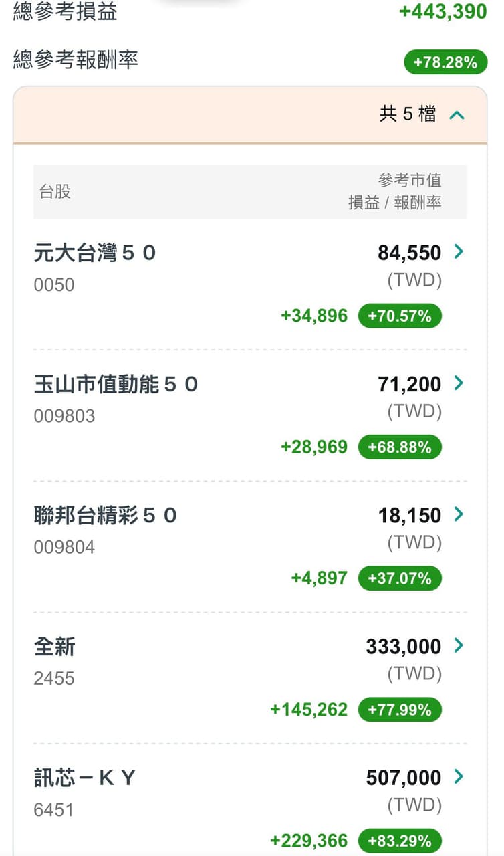Select the 玉山市值動能50 stock name
Viewport: 504px width, 856px height.
(x=116, y=384)
